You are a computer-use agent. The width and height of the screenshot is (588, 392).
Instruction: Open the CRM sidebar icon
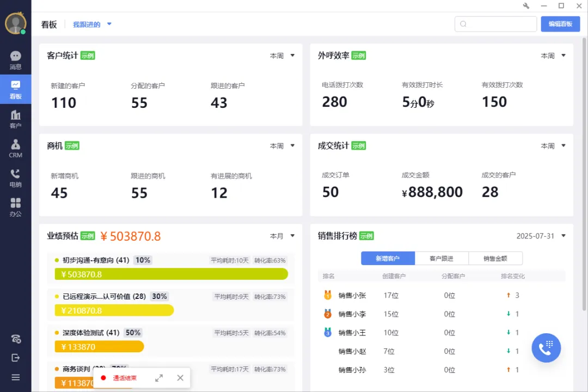click(15, 149)
